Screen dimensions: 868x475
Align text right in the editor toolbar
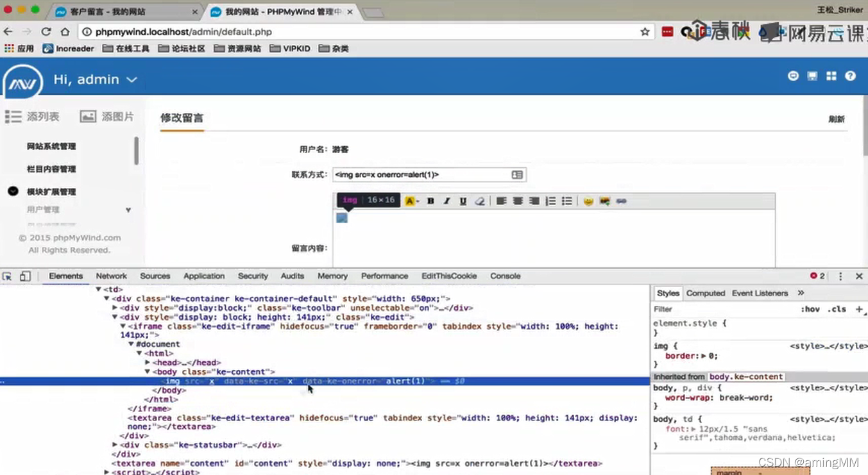tap(534, 201)
